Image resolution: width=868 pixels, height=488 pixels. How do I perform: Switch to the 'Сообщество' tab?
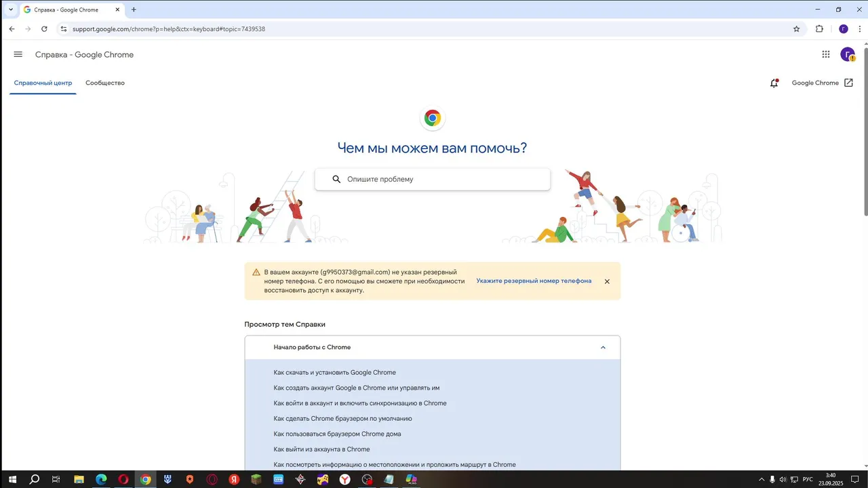click(105, 83)
